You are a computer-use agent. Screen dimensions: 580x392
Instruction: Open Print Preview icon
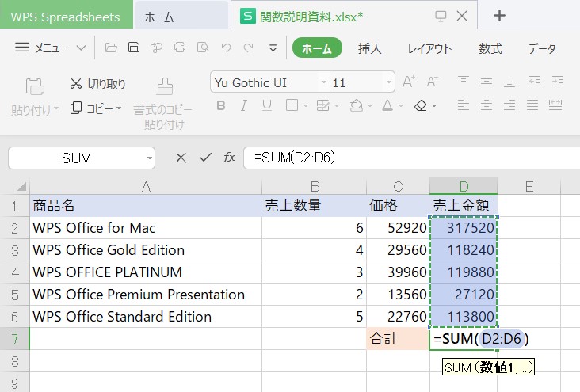tap(203, 48)
